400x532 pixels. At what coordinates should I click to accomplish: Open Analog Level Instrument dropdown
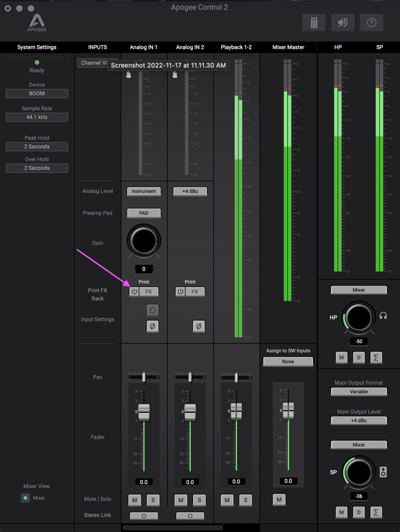click(x=144, y=191)
